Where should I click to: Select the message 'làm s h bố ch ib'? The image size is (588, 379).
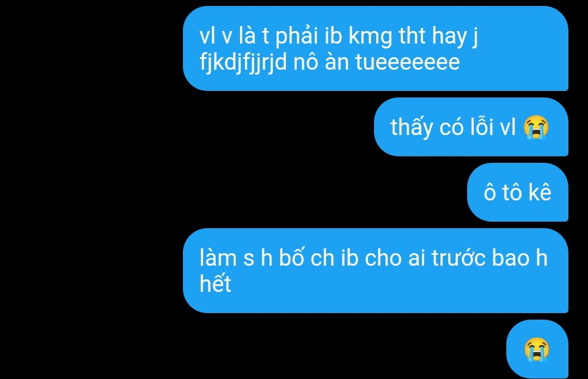point(375,271)
